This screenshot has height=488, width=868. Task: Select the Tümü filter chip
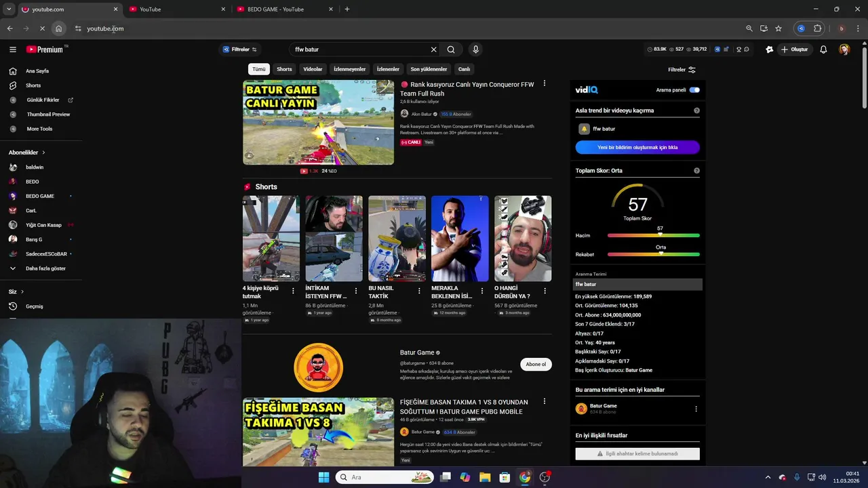[x=259, y=69]
